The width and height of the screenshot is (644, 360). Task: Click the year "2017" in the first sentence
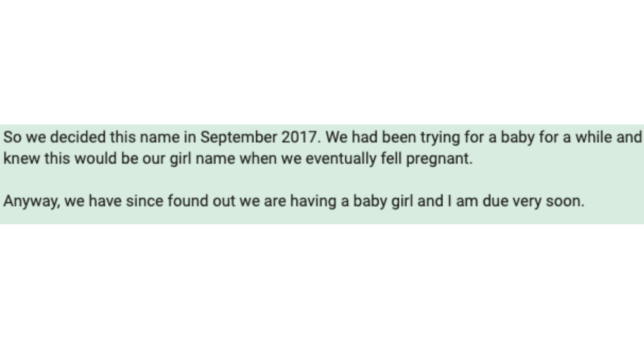coord(300,137)
